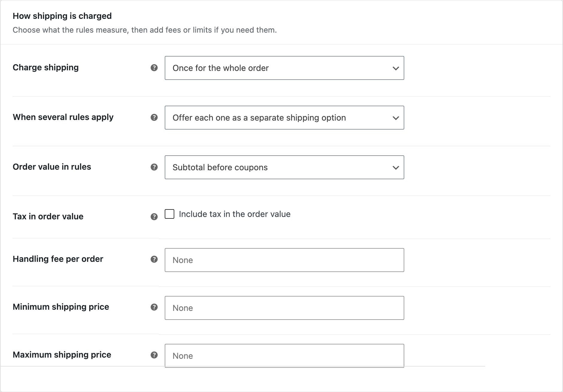Click the 'Include tax in the order value' text
This screenshot has width=563, height=392.
pos(234,214)
